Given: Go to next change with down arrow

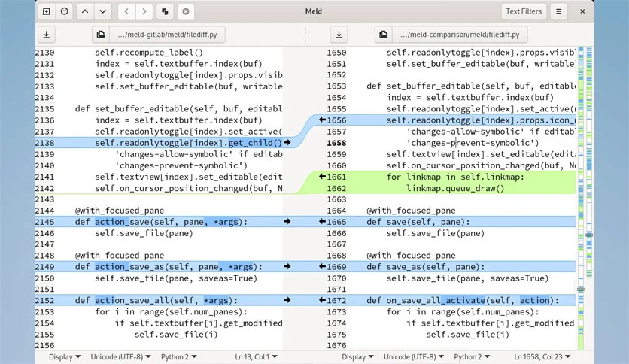Looking at the screenshot, I should [102, 11].
